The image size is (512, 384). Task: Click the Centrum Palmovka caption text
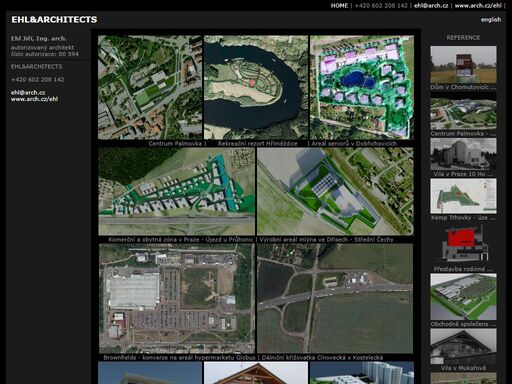pos(175,144)
